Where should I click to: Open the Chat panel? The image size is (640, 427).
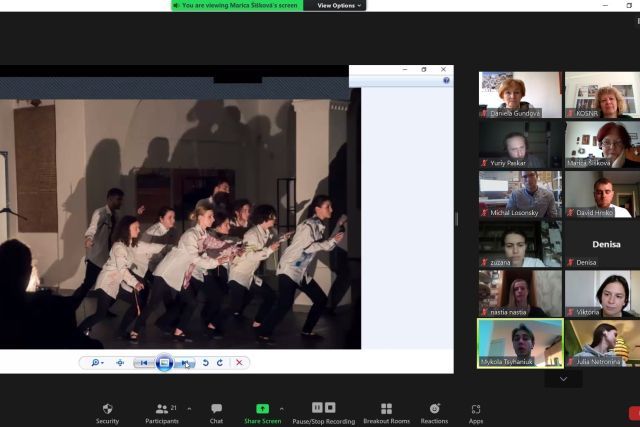(x=216, y=409)
